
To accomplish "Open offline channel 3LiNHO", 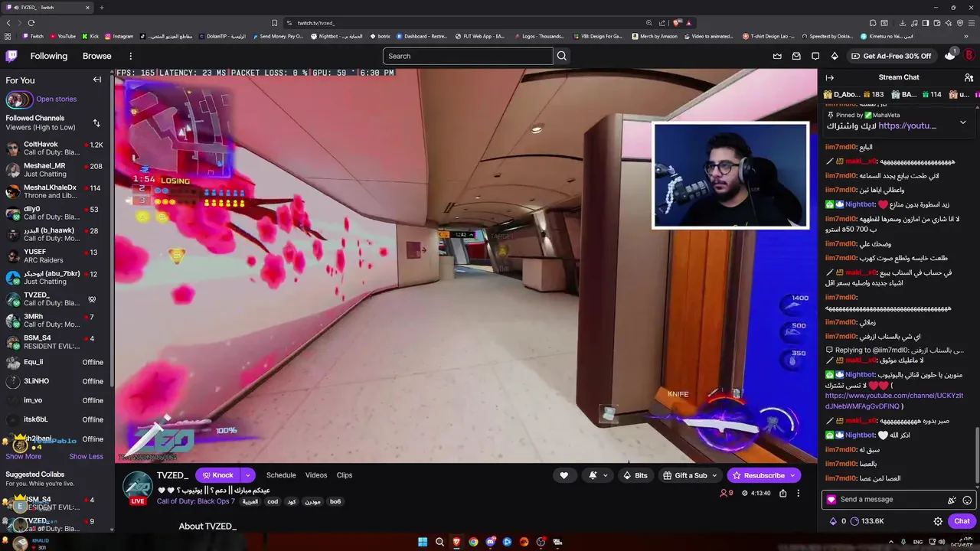I will [x=55, y=381].
